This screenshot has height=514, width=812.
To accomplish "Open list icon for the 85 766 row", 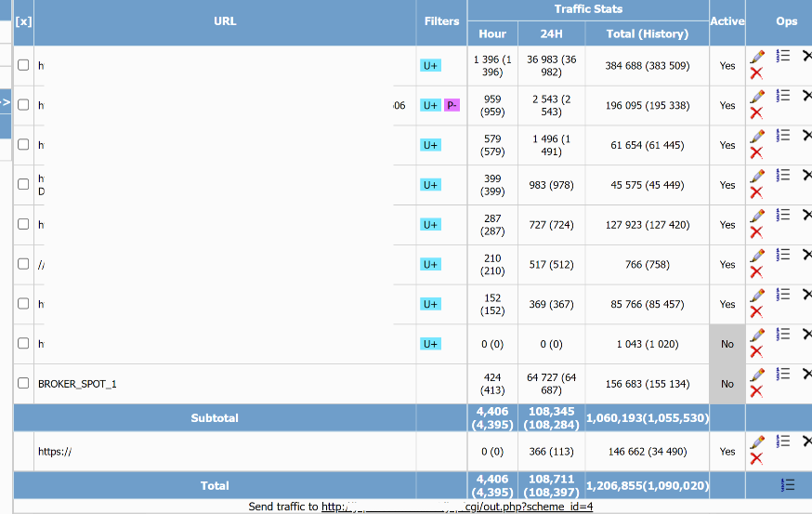I will (783, 295).
